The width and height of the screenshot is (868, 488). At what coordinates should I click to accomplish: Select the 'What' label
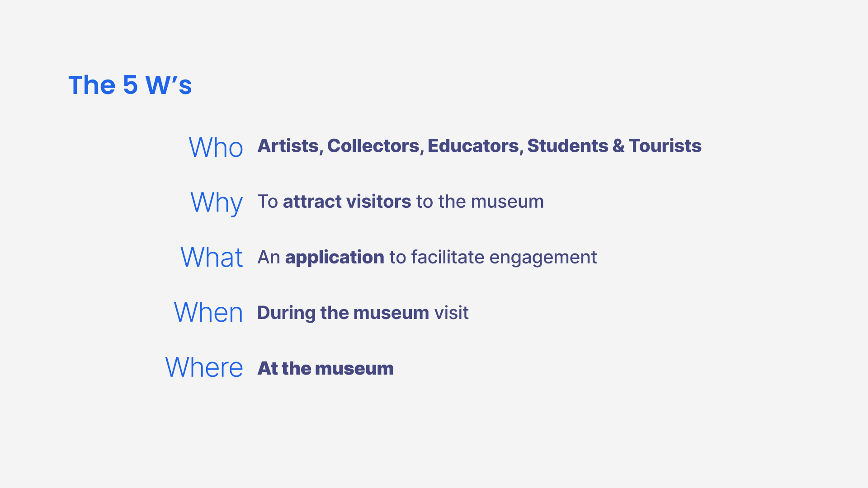212,258
